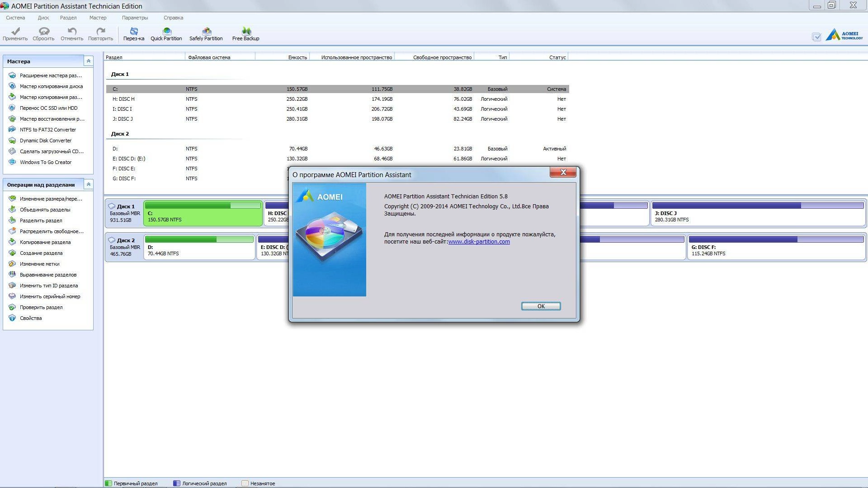This screenshot has width=868, height=488.
Task: Click OK in the About dialog
Action: tap(541, 306)
